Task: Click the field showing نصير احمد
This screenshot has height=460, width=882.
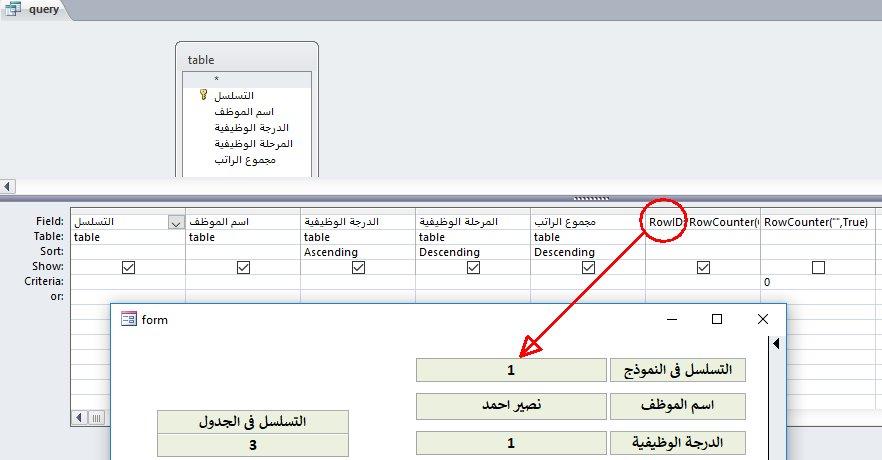Action: coord(511,406)
